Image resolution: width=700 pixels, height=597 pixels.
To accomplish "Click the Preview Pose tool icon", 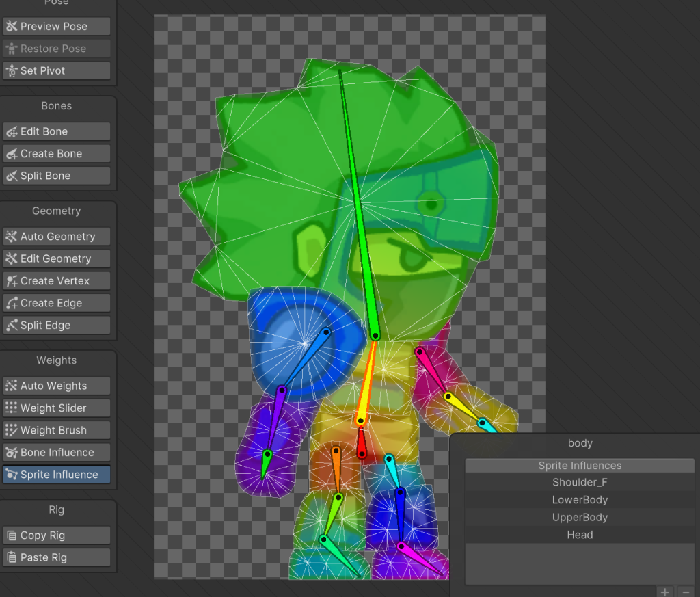I will (x=12, y=27).
